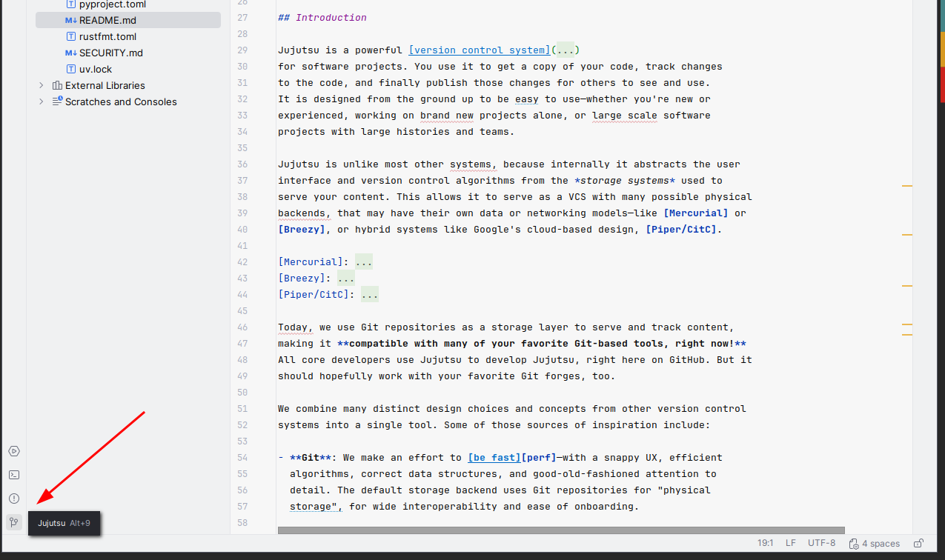Expand the External Libraries node
Screen dimensions: 945x560
click(x=42, y=85)
